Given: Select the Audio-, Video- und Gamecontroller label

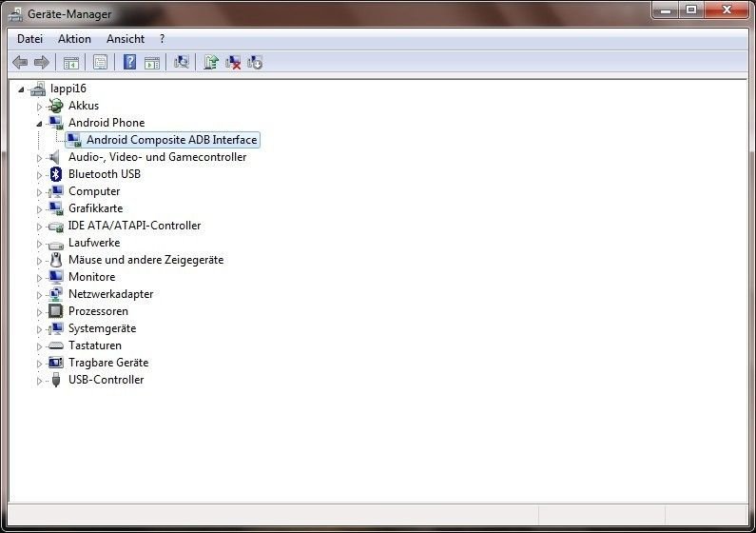Looking at the screenshot, I should (x=157, y=157).
